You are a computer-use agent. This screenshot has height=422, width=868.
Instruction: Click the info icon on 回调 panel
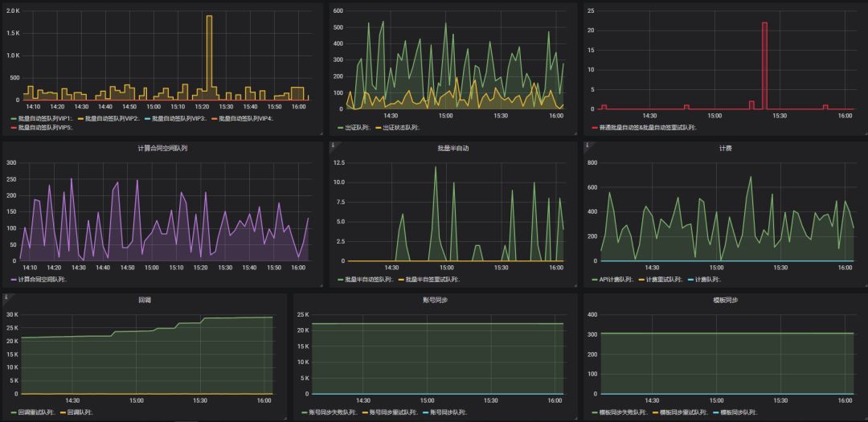pos(6,297)
